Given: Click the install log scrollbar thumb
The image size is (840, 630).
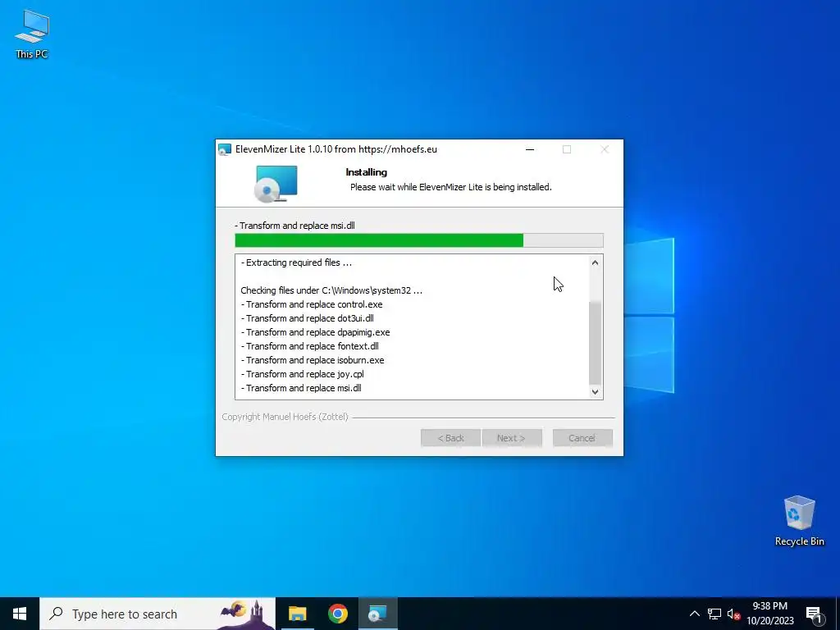Looking at the screenshot, I should click(595, 343).
